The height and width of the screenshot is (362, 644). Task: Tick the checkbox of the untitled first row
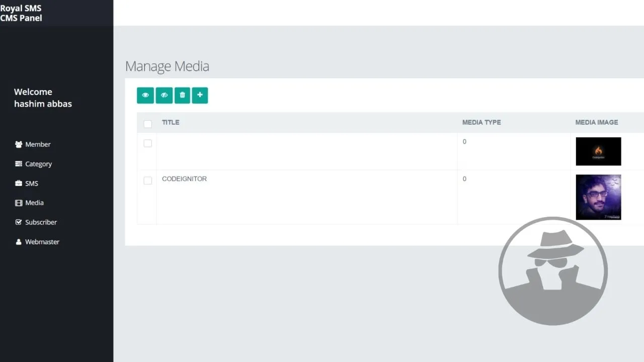147,143
